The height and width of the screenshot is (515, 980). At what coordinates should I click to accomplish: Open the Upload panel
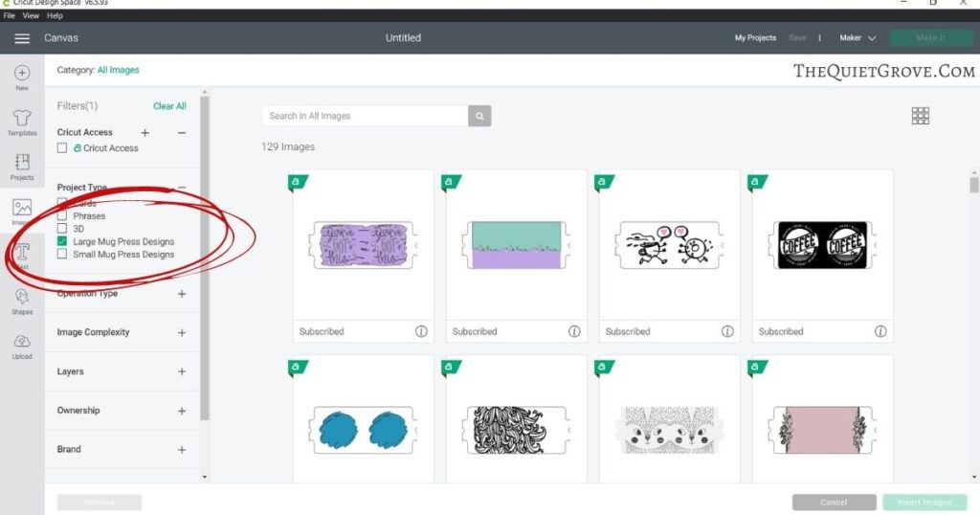coord(22,346)
